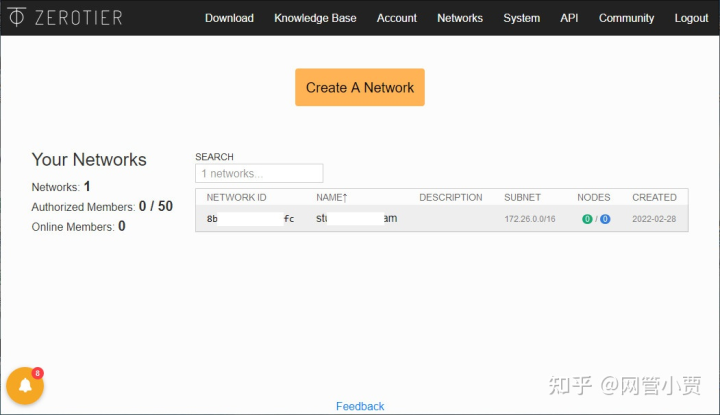This screenshot has height=415, width=720.
Task: Open Knowledge Base in navigation
Action: (x=315, y=18)
